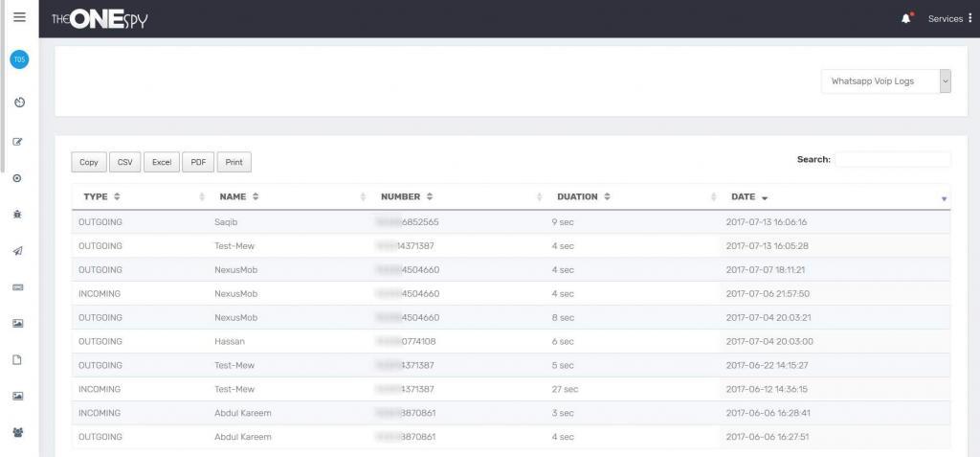Sort table by DATE column
Viewport: 980px width, 457px height.
(x=749, y=196)
